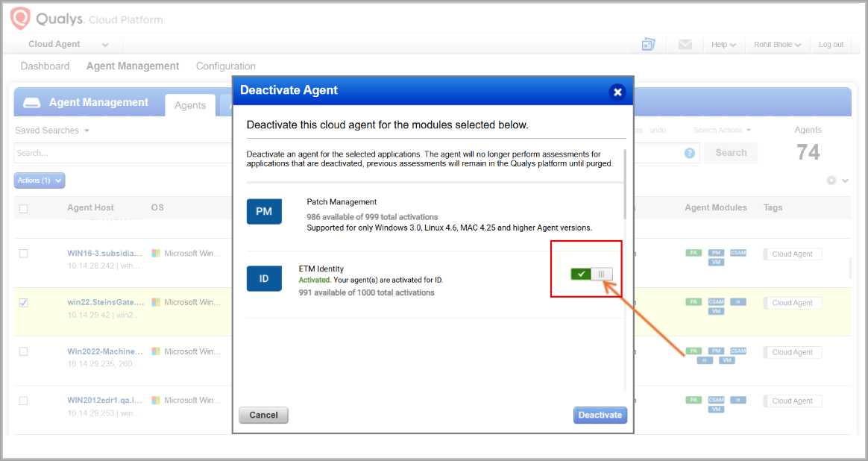Uncheck the win22.SteinsGate agent checkbox
This screenshot has width=868, height=461.
click(x=23, y=303)
